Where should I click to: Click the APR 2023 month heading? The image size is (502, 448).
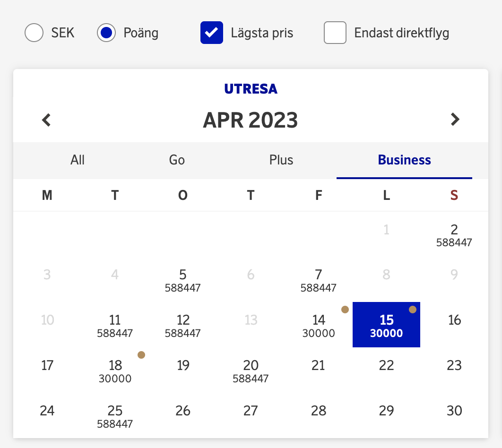(251, 121)
